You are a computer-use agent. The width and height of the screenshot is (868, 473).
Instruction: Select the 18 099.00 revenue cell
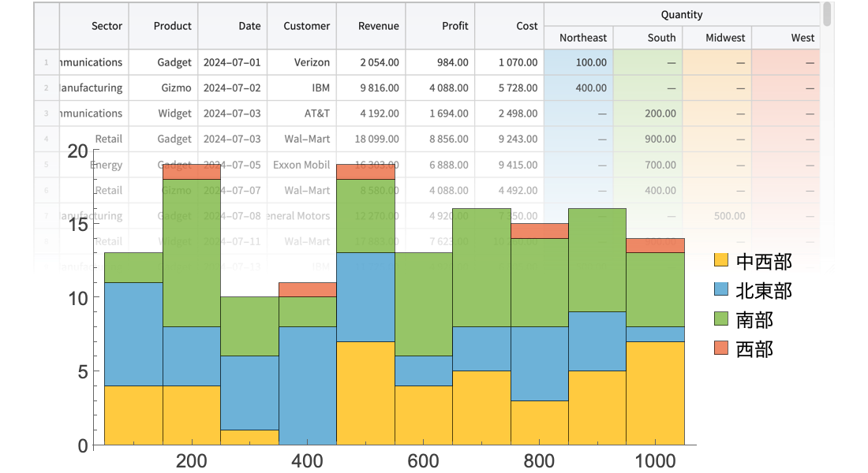[371, 140]
